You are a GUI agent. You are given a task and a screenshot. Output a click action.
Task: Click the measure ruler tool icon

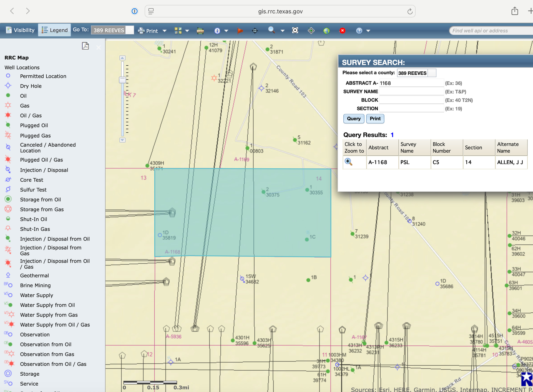tap(200, 31)
